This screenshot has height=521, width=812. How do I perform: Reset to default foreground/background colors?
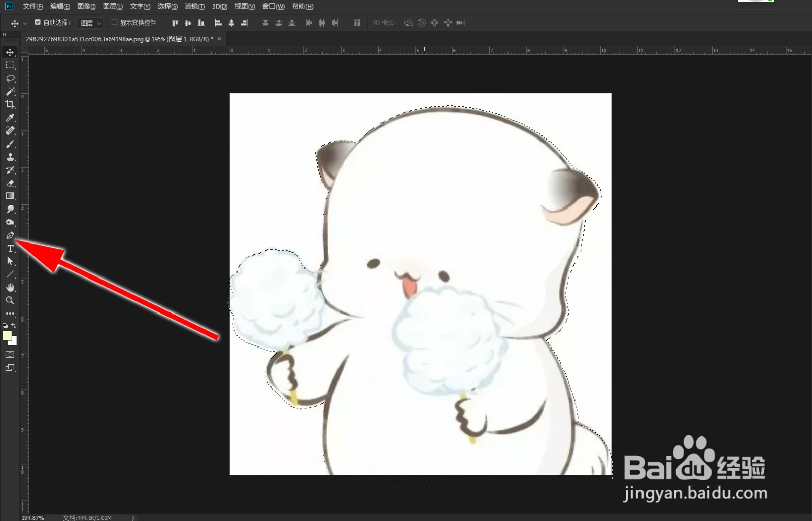pyautogui.click(x=5, y=326)
